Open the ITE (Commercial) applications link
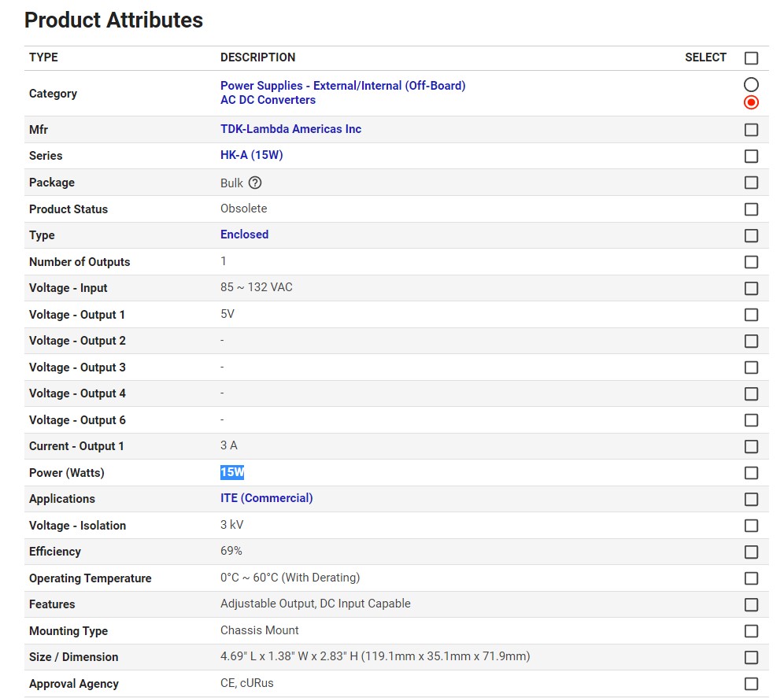784x698 pixels. click(266, 498)
